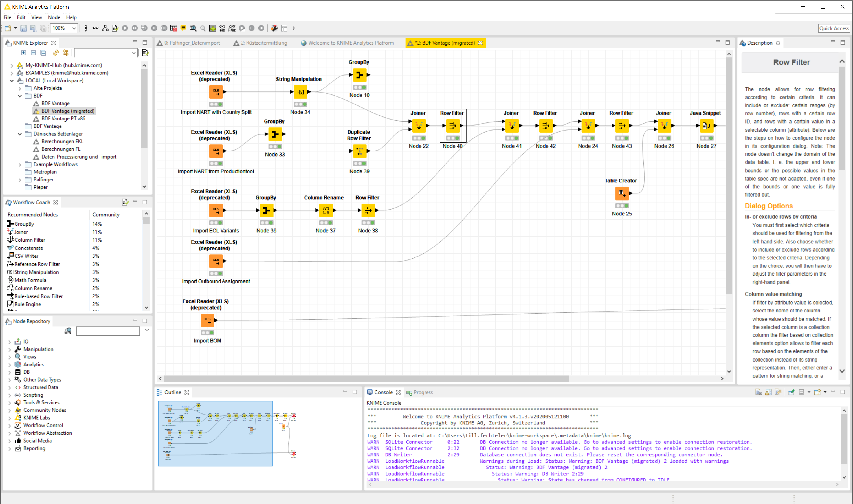
Task: Click the Quick Access field
Action: click(x=834, y=28)
